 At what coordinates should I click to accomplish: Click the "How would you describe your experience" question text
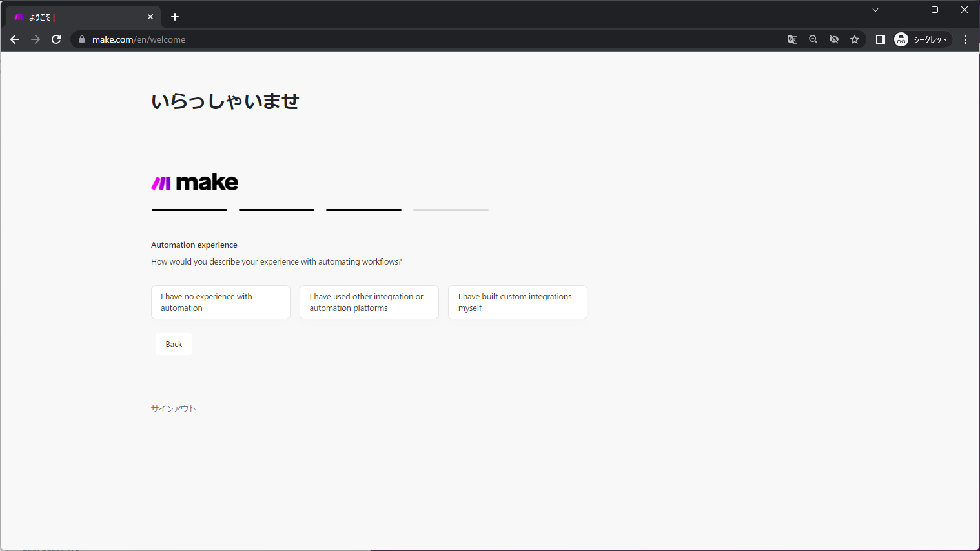[x=276, y=262]
